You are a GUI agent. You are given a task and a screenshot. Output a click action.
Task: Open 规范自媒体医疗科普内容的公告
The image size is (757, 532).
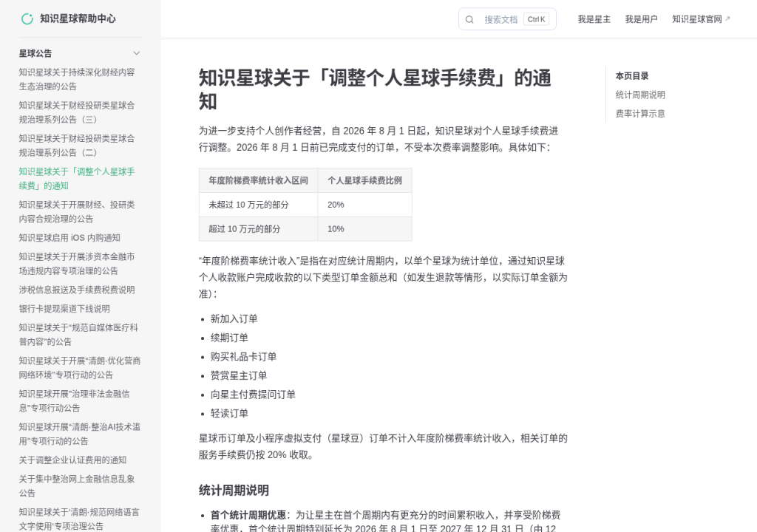(78, 335)
